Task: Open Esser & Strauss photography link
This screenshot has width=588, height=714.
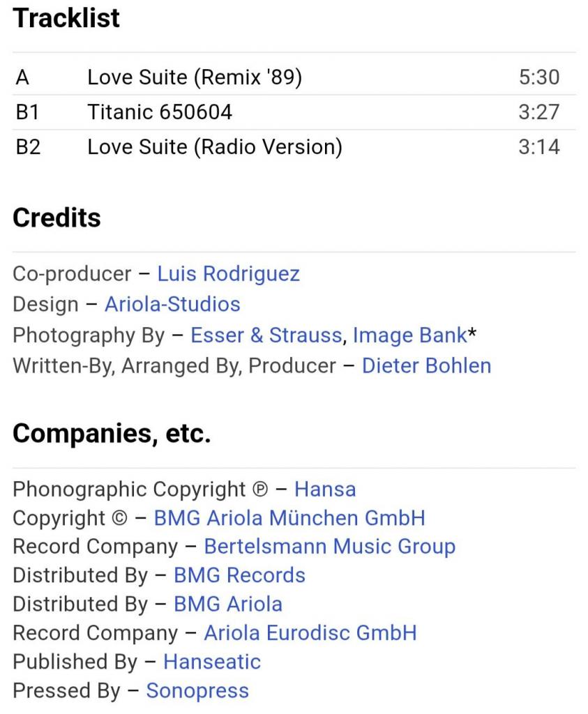Action: (266, 335)
